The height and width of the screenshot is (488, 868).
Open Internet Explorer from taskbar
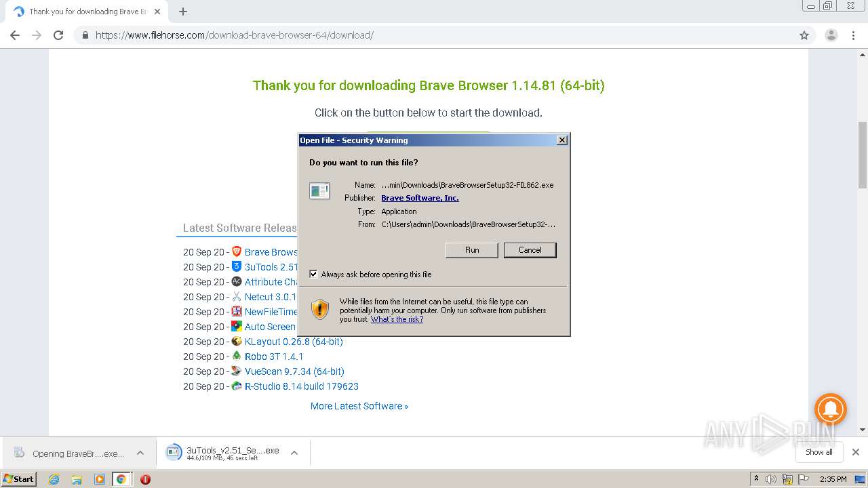pyautogui.click(x=54, y=479)
